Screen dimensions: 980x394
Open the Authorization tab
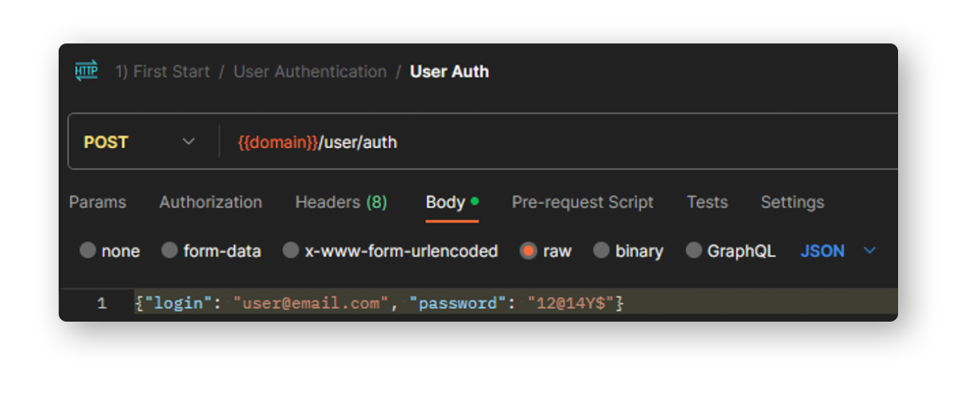pos(210,202)
